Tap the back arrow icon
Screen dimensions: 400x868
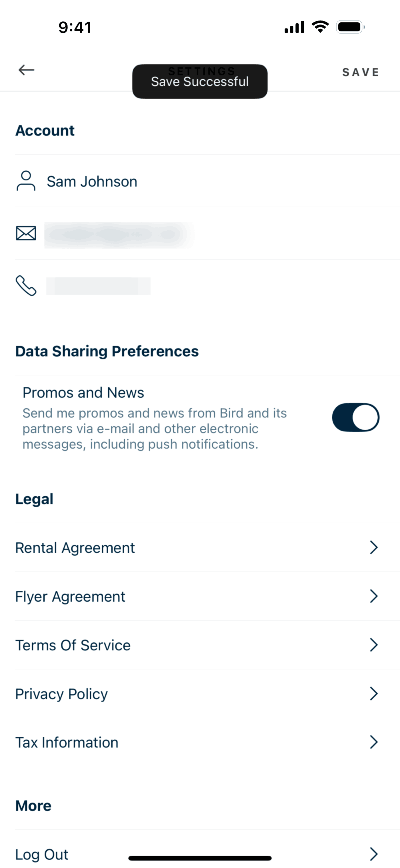click(26, 70)
